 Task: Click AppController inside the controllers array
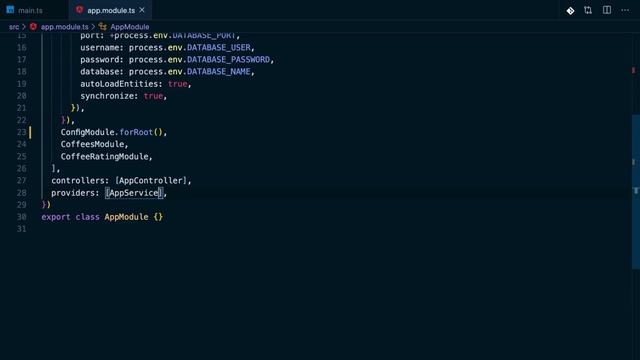pyautogui.click(x=151, y=180)
